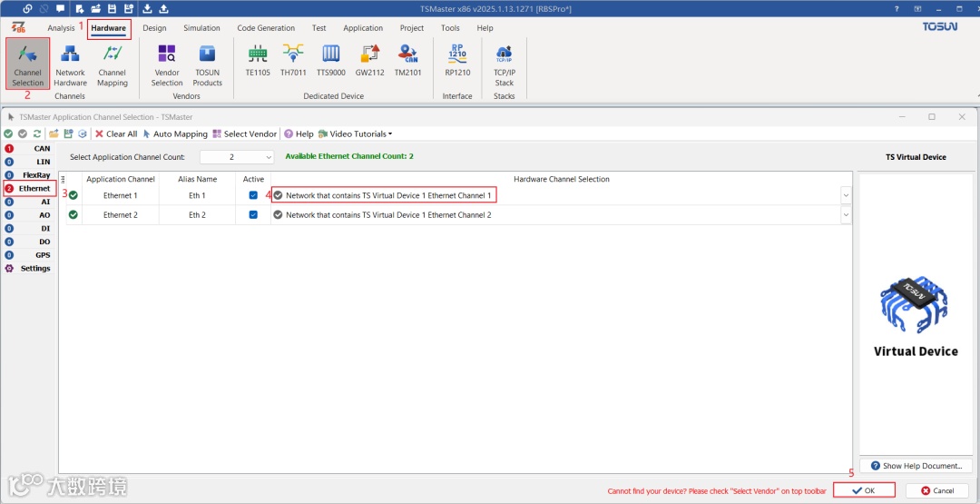
Task: Open the Tools ribbon tab
Action: point(450,28)
